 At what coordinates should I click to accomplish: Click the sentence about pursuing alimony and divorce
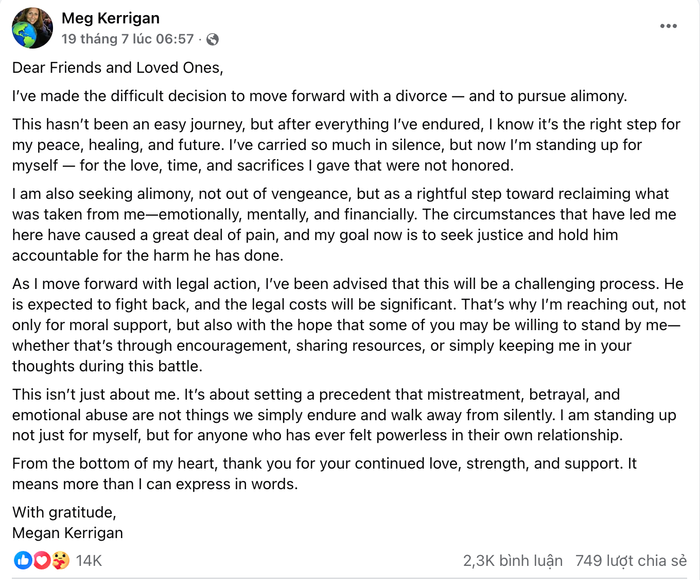pyautogui.click(x=320, y=96)
